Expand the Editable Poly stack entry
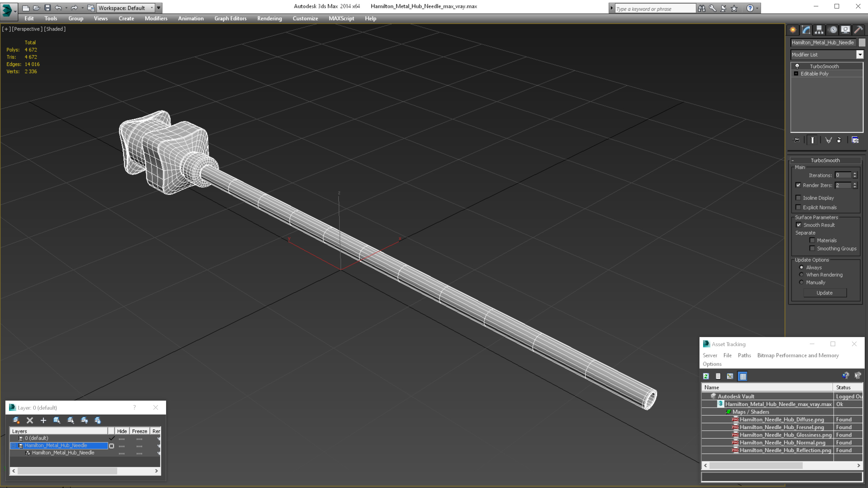 (x=796, y=74)
